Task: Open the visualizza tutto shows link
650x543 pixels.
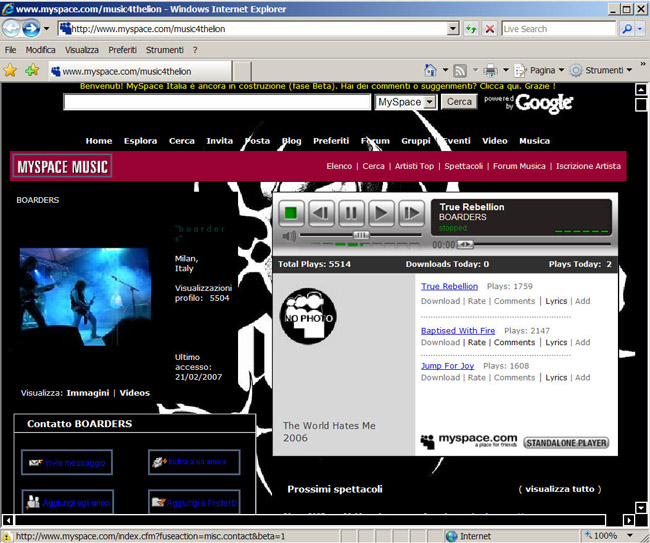Action: 560,489
